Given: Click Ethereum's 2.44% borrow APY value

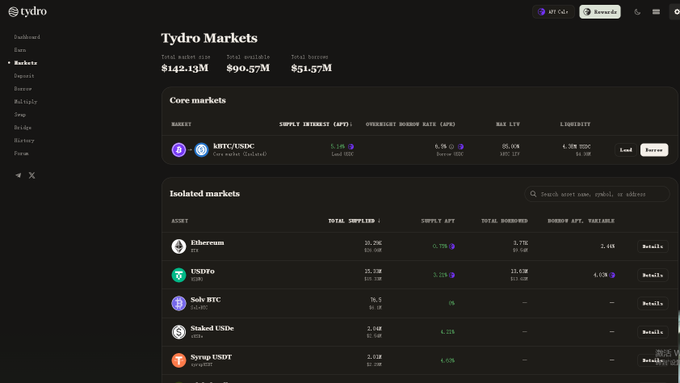Looking at the screenshot, I should (608, 246).
